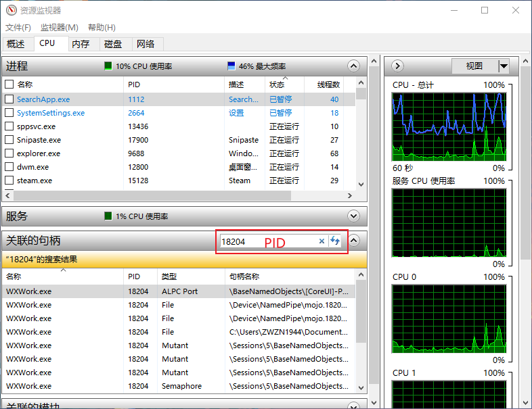Click the Resource Monitor app icon in title bar
The height and width of the screenshot is (409, 532).
(x=12, y=10)
